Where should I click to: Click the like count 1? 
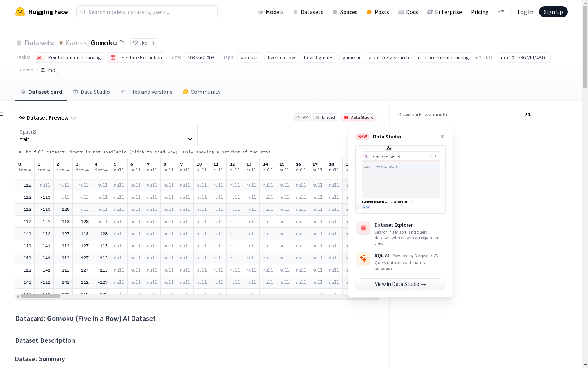(x=153, y=43)
